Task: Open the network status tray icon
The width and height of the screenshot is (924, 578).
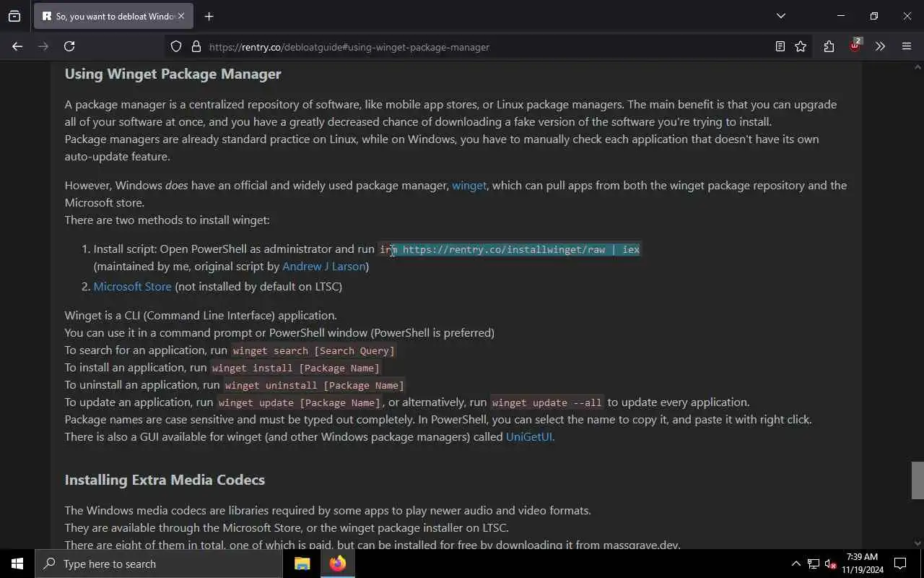Action: pos(813,564)
